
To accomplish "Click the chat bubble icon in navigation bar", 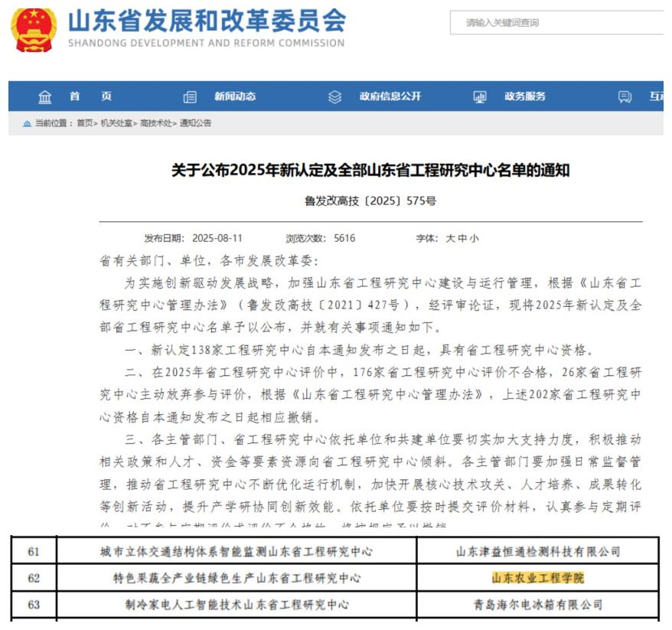I will click(625, 97).
